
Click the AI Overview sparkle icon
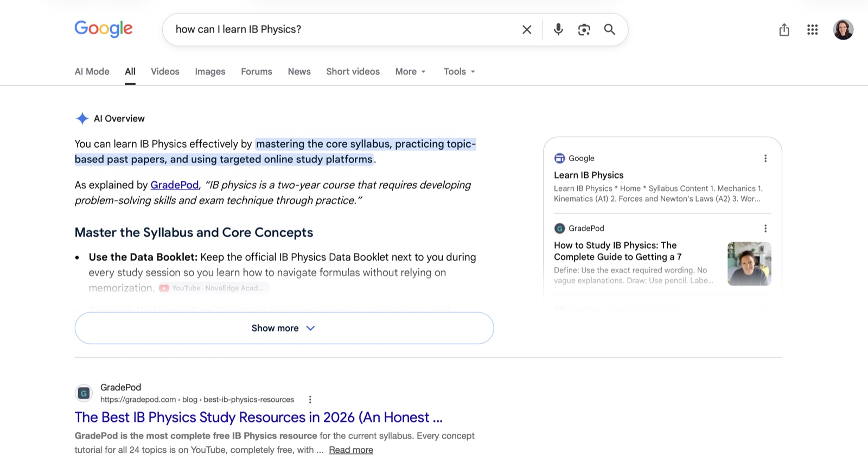82,118
